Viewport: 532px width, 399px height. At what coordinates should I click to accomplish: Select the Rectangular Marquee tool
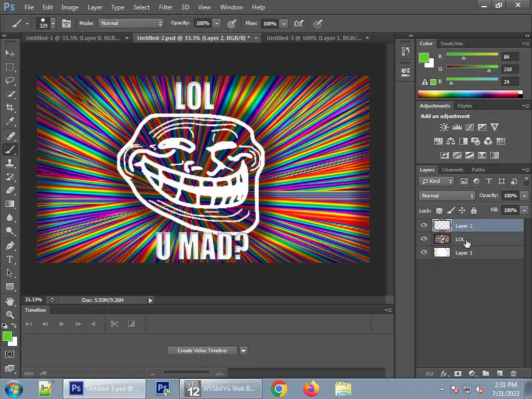click(x=10, y=67)
